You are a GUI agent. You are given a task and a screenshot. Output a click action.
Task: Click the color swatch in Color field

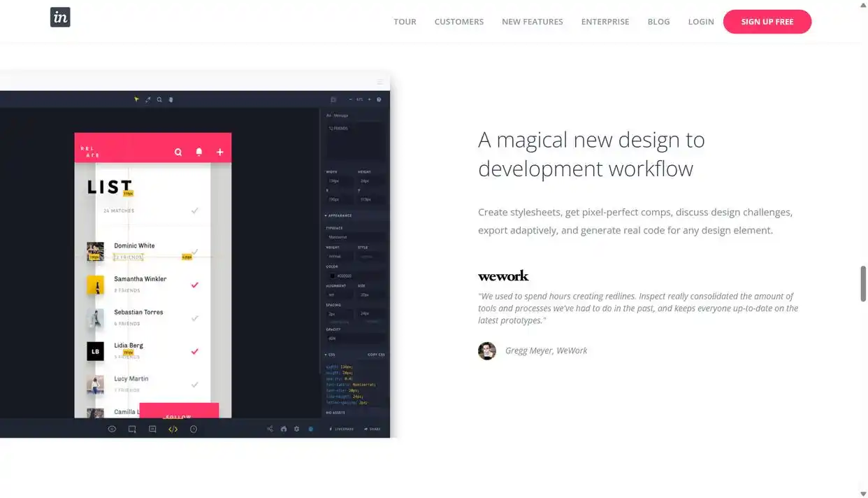pos(333,276)
